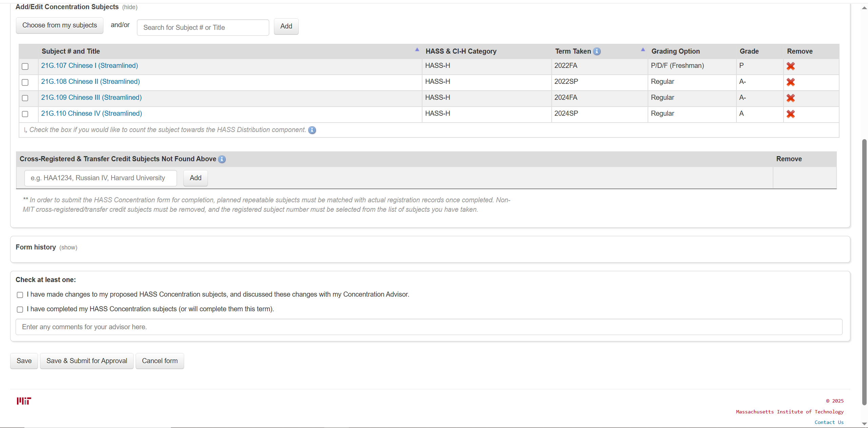Check 'I have completed my HASS Concentration subjects'

pos(20,310)
